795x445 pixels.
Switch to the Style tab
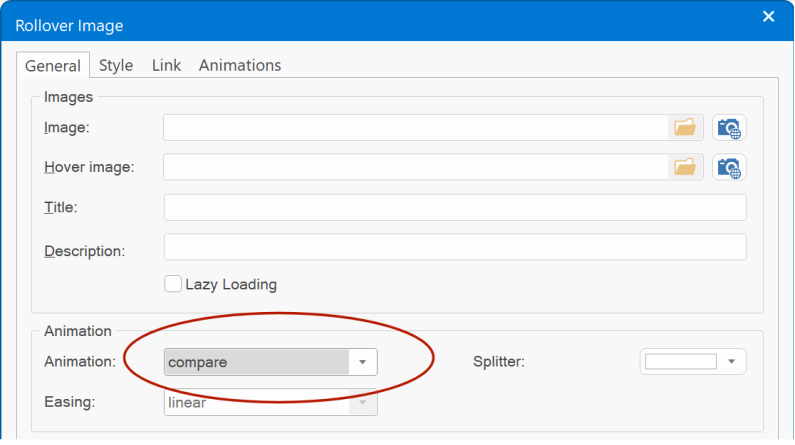coord(116,65)
